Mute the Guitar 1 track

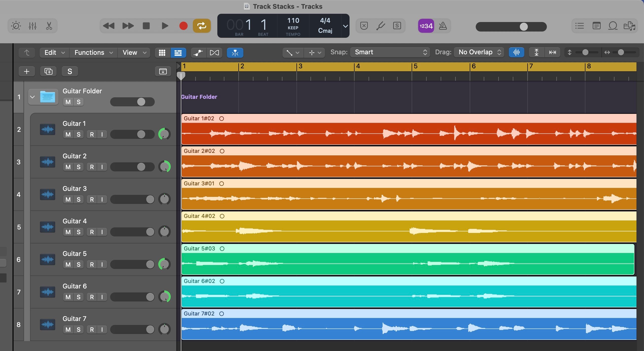(67, 134)
